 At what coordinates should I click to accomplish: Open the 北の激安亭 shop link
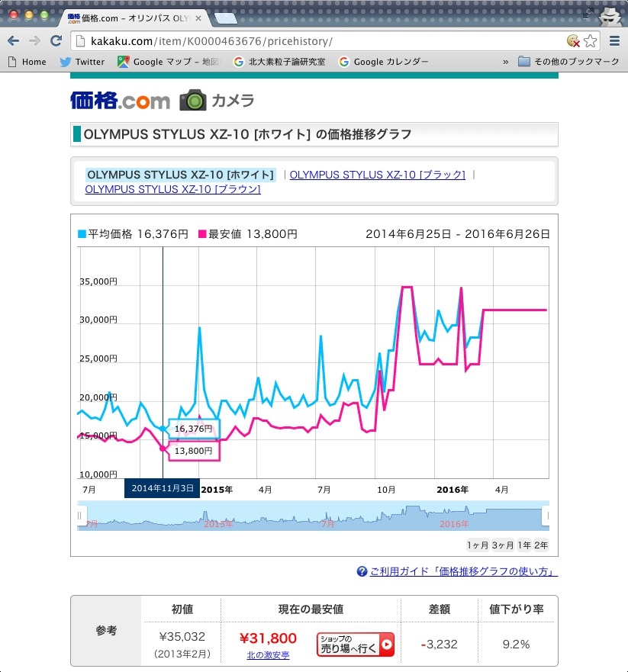click(x=268, y=655)
